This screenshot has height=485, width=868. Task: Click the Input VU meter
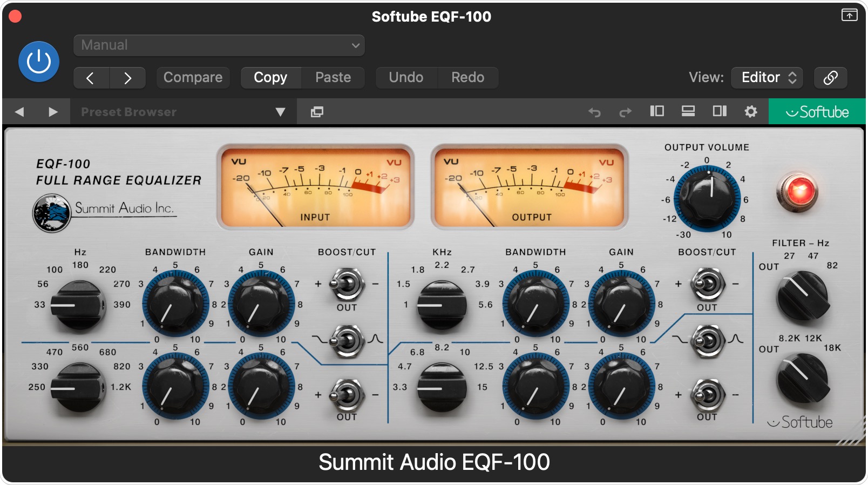pos(315,186)
